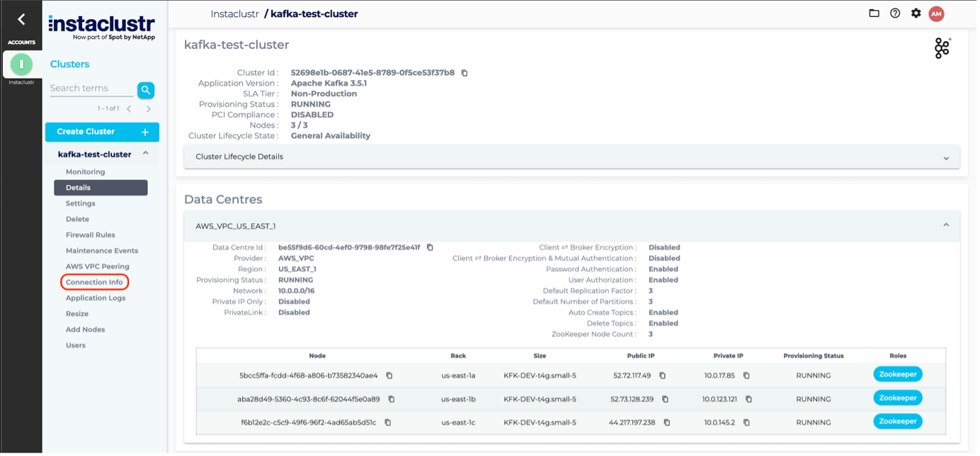Open Application Logs page
This screenshot has height=456, width=980.
[96, 298]
